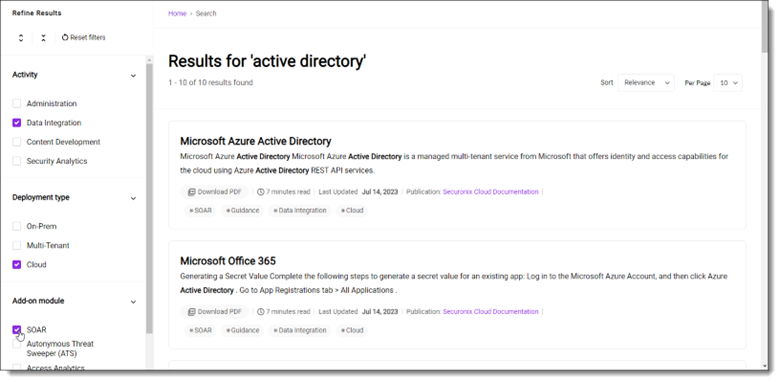Image resolution: width=780 pixels, height=382 pixels.
Task: Open Securonix Cloud Documentation link under Office 365
Action: (x=490, y=311)
